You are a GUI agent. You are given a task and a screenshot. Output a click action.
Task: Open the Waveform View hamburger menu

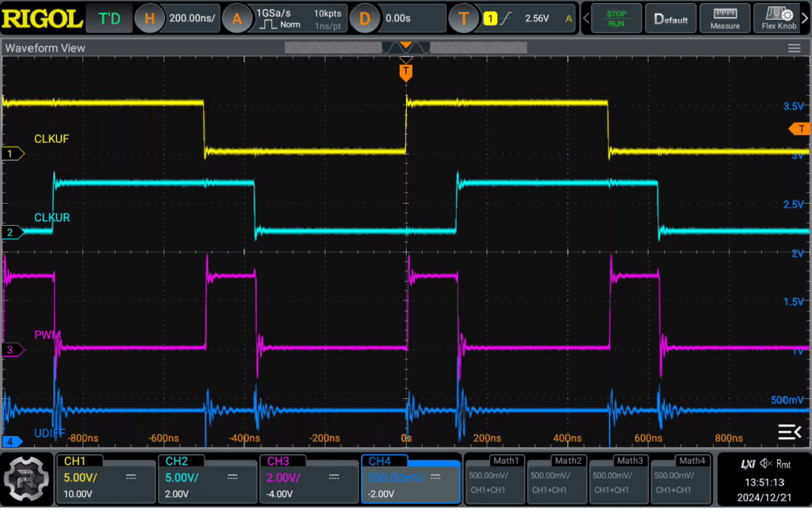click(794, 48)
